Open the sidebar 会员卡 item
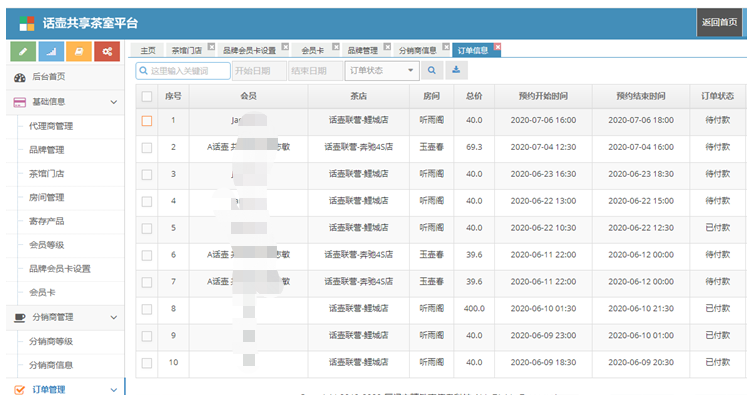747x395 pixels. click(42, 293)
